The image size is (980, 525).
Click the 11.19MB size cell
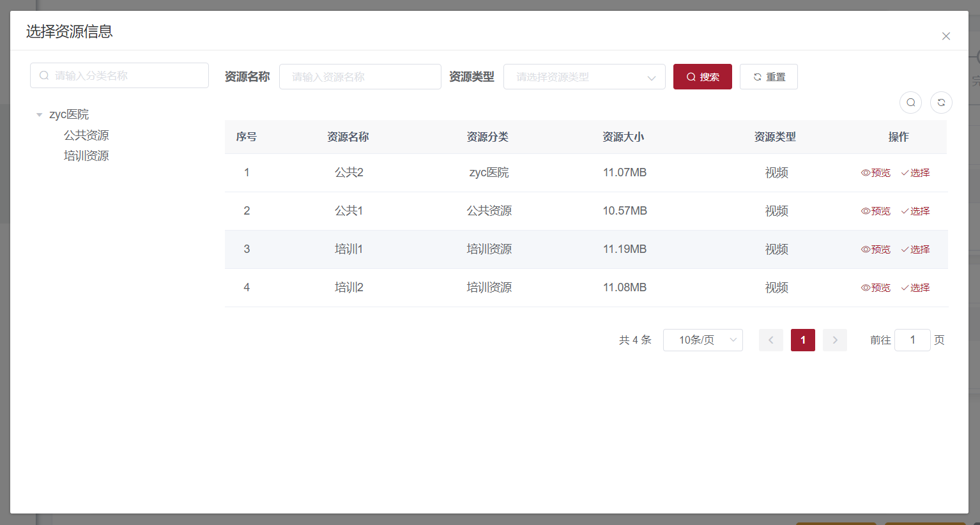625,249
